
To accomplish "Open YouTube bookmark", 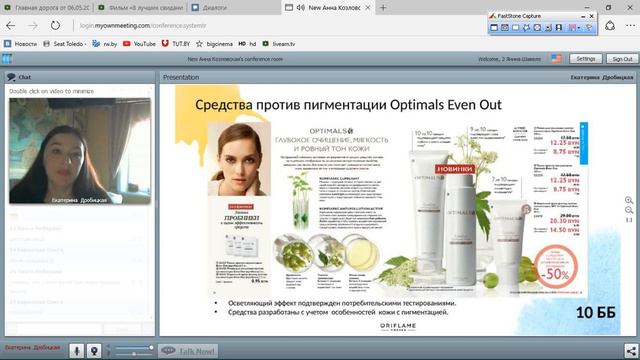I will [x=139, y=44].
